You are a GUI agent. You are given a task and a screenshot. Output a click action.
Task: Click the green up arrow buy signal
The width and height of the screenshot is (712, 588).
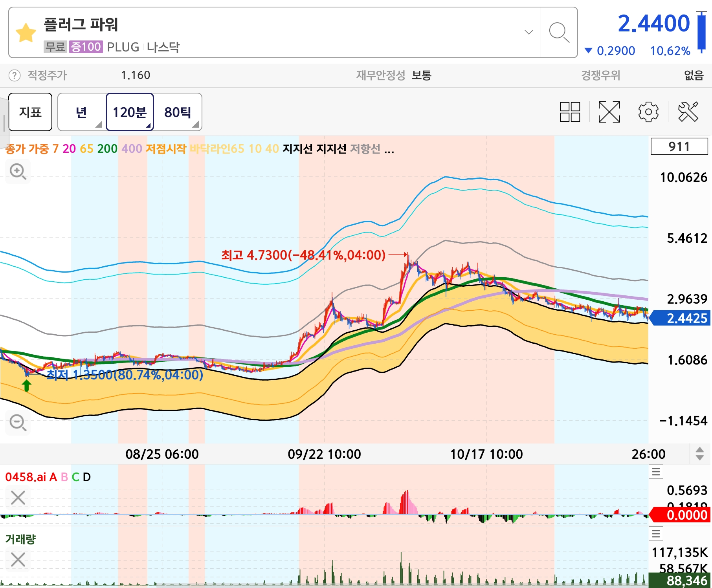26,385
